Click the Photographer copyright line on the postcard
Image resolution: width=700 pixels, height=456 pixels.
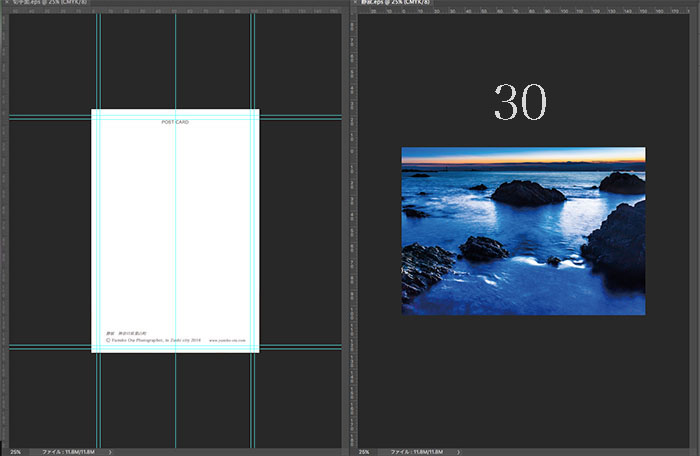click(154, 340)
